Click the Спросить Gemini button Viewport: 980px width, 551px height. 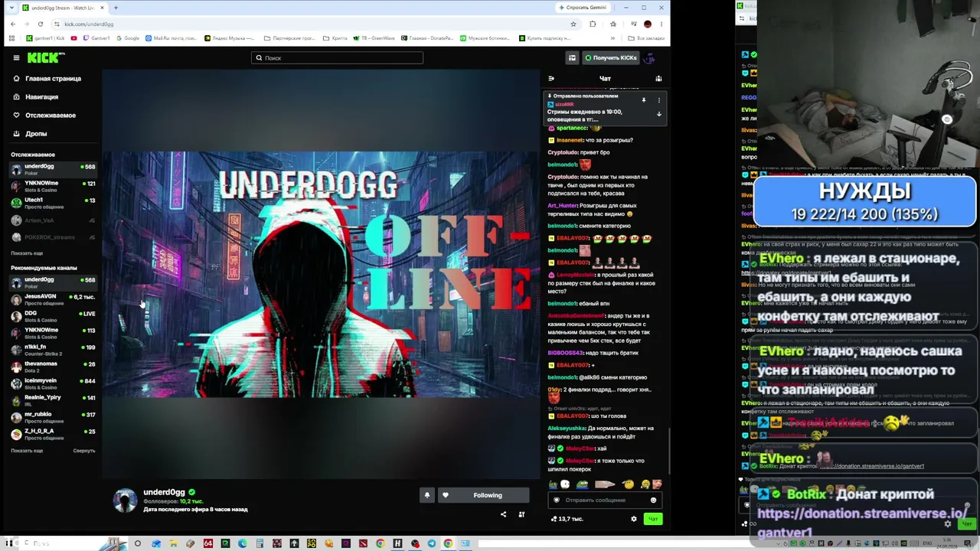point(584,8)
